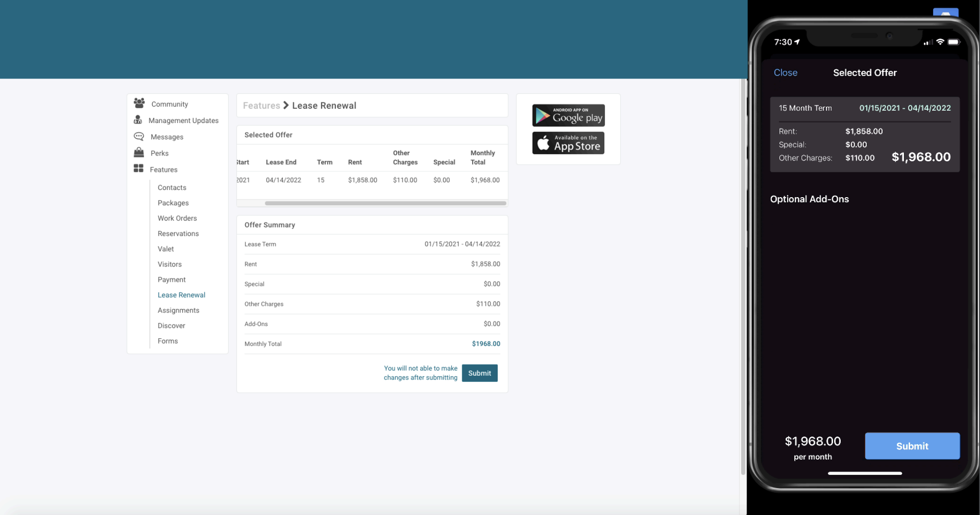
Task: Open the Apple App Store badge
Action: [x=568, y=143]
